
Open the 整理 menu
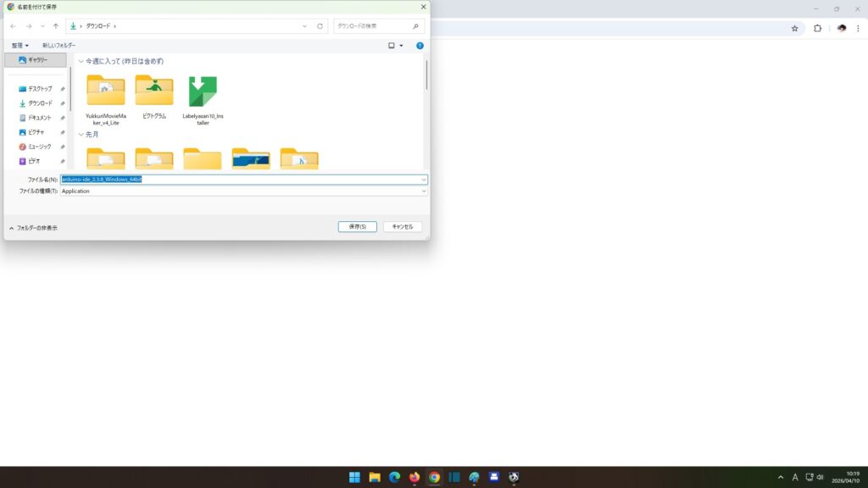click(20, 45)
